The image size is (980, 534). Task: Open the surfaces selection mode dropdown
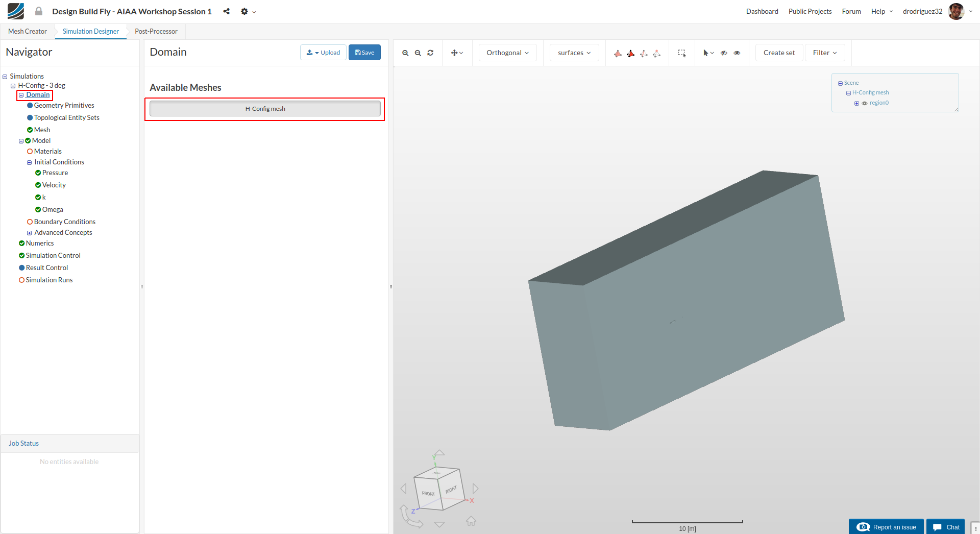tap(574, 53)
